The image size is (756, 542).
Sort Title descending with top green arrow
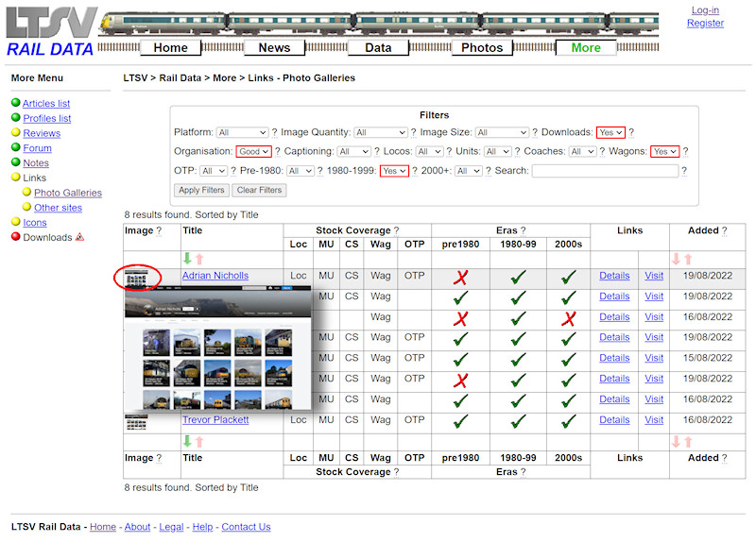(187, 259)
